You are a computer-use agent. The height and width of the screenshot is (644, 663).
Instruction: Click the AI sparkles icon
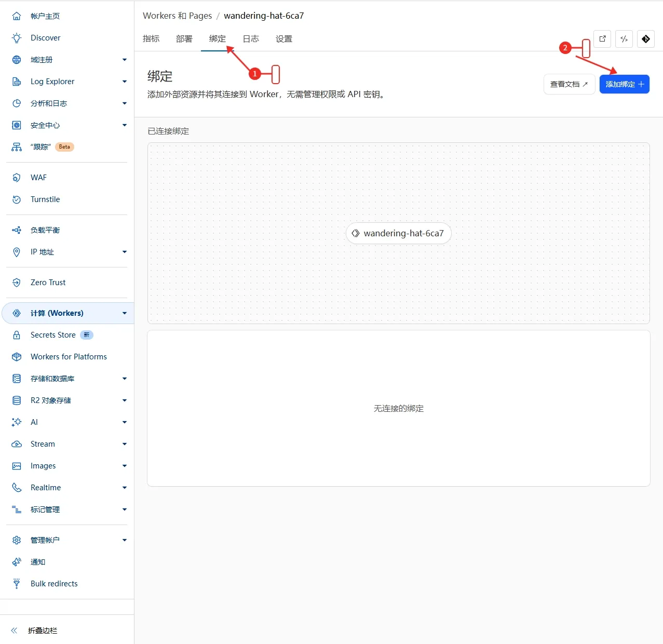click(x=17, y=422)
